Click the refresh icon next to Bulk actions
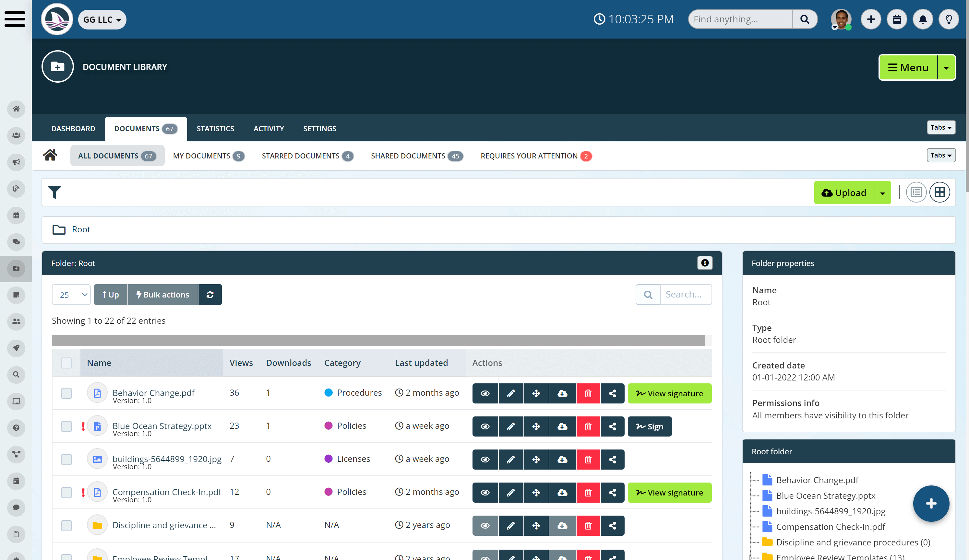 click(x=210, y=295)
